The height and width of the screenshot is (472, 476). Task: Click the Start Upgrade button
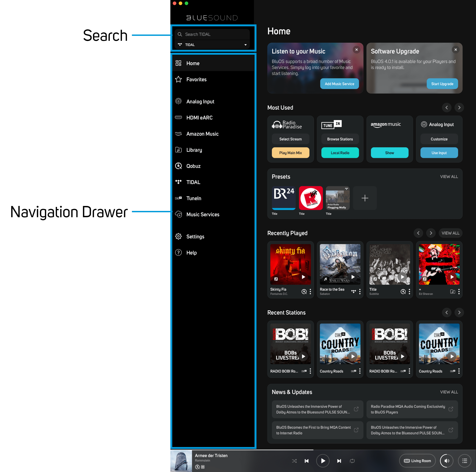(x=442, y=84)
